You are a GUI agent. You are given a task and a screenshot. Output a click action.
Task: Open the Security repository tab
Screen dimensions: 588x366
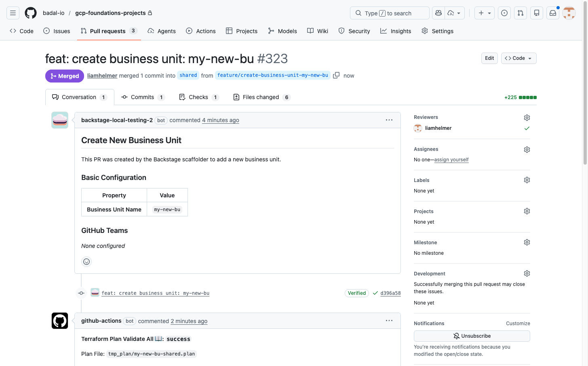(354, 31)
